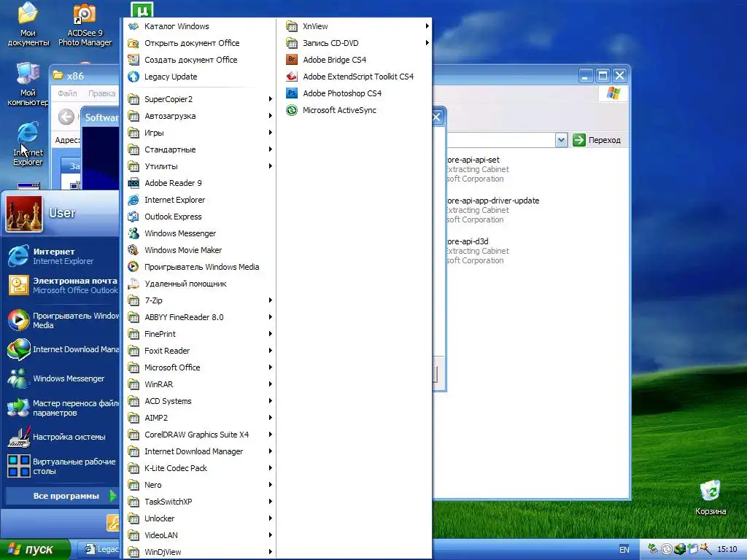The image size is (747, 560).
Task: Open Настройка системы in start menu
Action: tap(62, 437)
